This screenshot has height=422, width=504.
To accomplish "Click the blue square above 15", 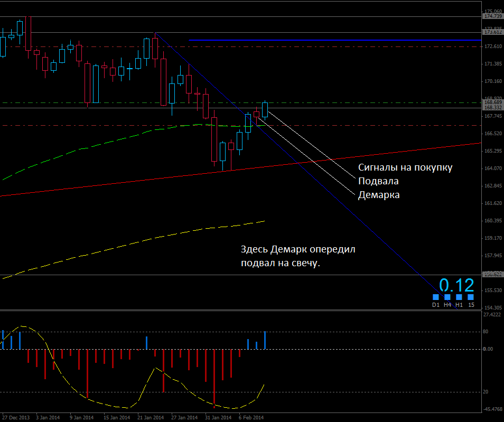I will coord(471,297).
